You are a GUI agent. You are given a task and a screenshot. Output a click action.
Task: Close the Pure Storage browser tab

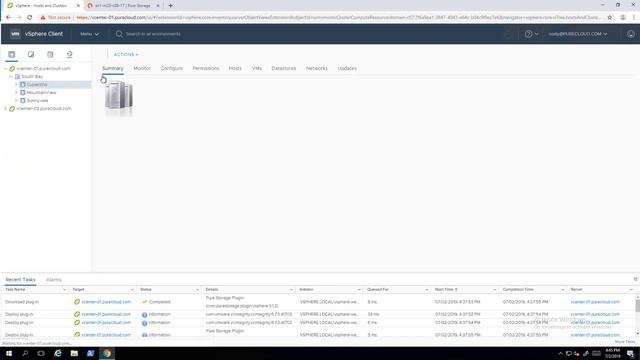(x=158, y=6)
